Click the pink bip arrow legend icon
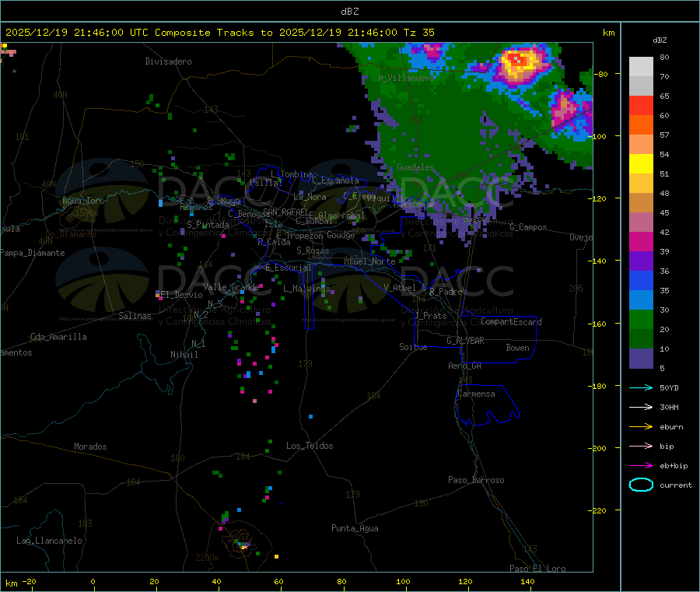This screenshot has height=592, width=700. 641,446
